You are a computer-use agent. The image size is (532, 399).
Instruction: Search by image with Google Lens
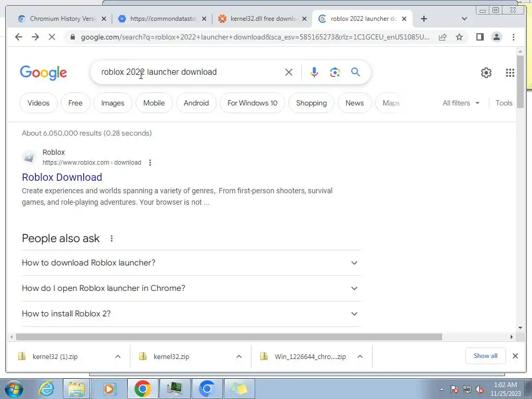coord(335,72)
